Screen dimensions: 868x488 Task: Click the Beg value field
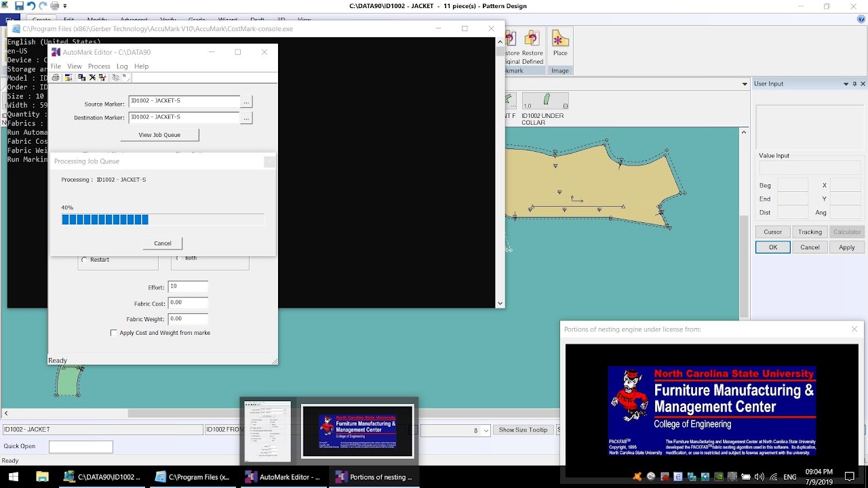[x=792, y=185]
